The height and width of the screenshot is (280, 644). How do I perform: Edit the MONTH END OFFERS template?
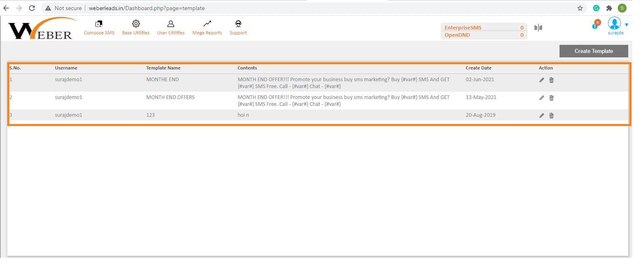point(541,98)
